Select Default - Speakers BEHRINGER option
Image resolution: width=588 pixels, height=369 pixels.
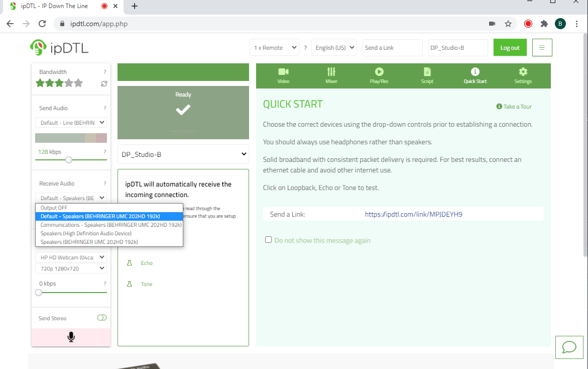click(109, 216)
